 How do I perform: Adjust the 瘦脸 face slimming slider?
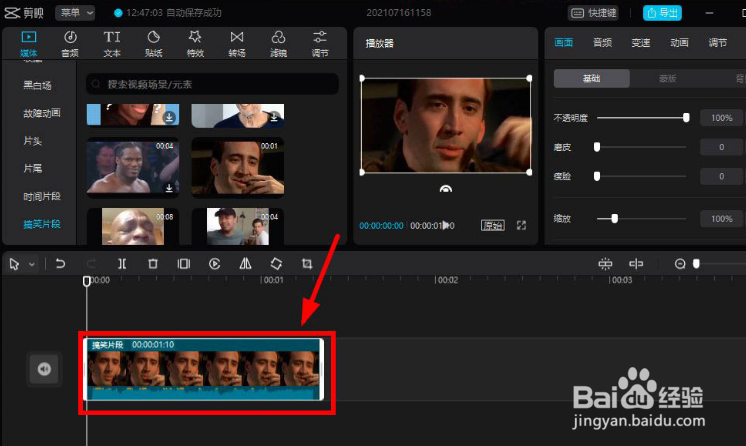coord(597,176)
